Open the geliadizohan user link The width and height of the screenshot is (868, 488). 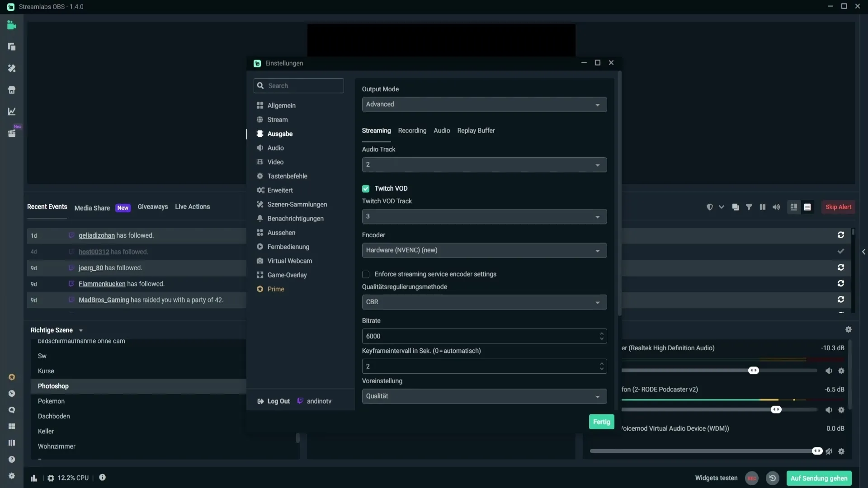(97, 235)
